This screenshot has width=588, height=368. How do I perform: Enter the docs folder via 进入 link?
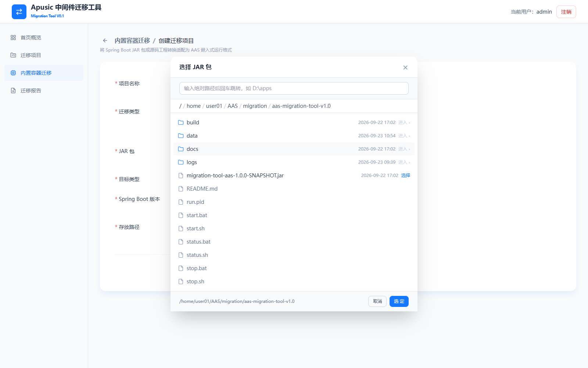click(404, 149)
